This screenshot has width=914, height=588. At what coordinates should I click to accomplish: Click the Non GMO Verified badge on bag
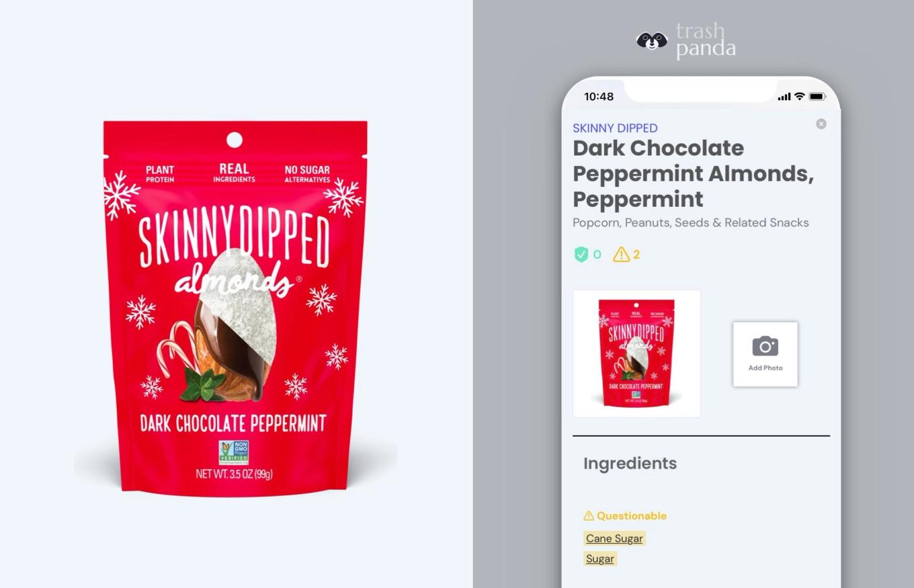tap(233, 452)
